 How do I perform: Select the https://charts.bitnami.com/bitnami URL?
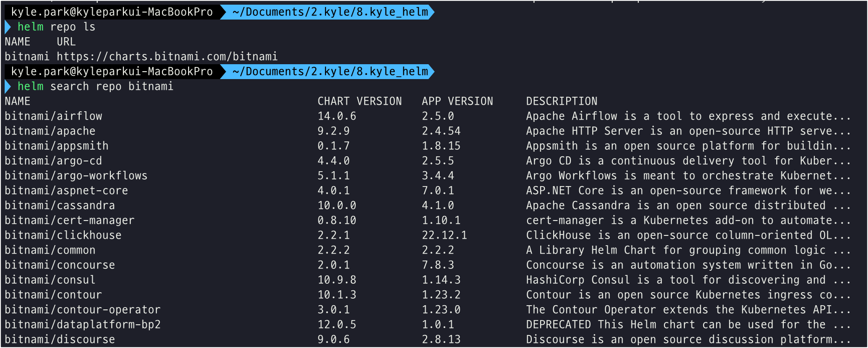pyautogui.click(x=167, y=57)
